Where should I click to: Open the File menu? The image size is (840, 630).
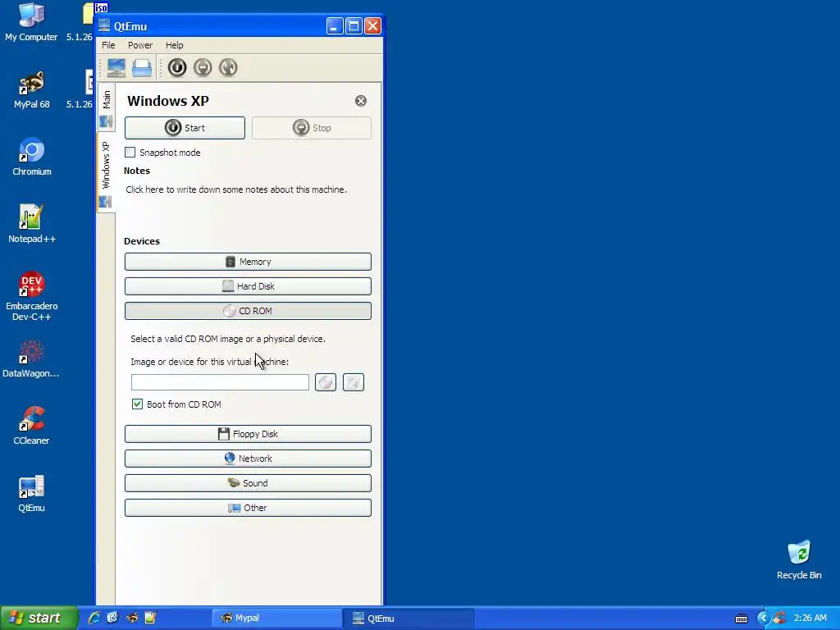[x=108, y=45]
